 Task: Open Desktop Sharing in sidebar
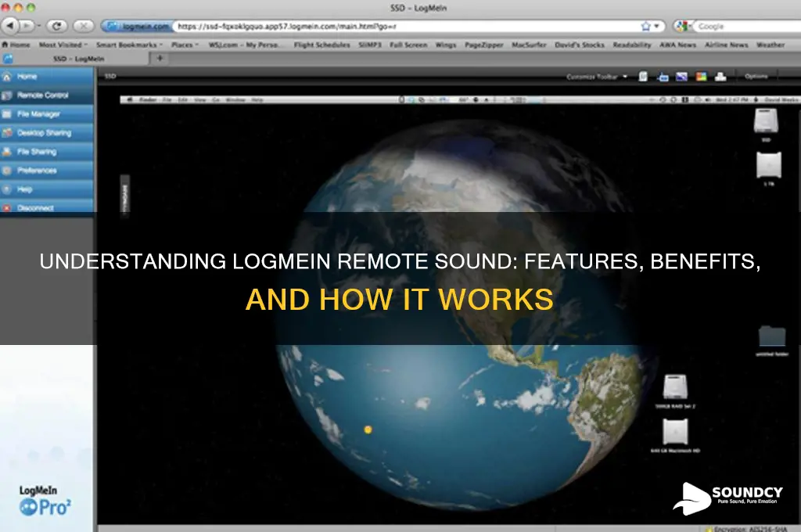point(46,133)
